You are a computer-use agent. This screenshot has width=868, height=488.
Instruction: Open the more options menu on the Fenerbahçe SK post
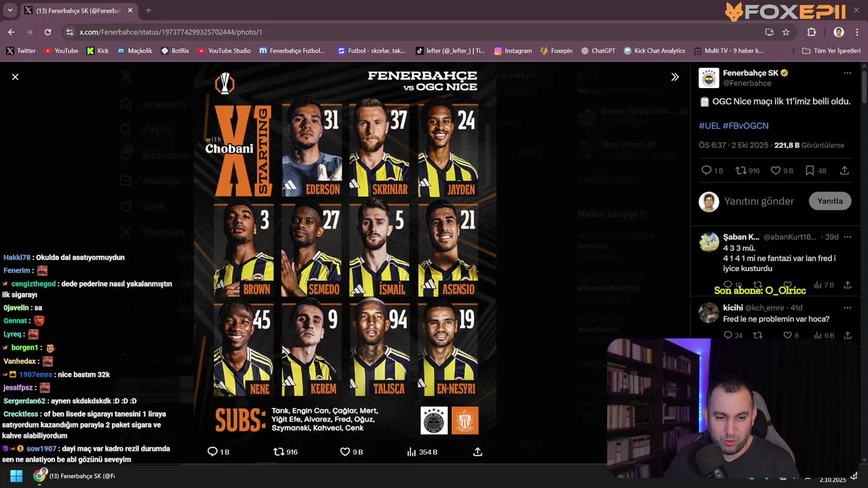point(847,73)
